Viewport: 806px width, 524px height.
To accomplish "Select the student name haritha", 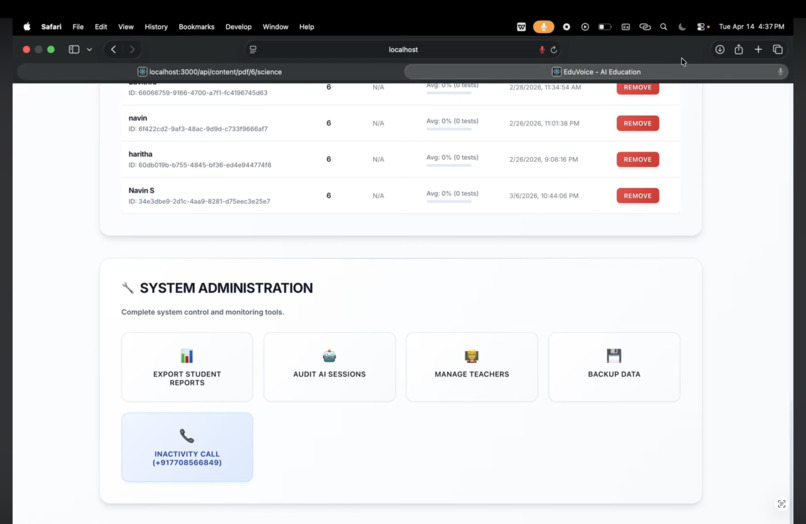I will tap(140, 154).
